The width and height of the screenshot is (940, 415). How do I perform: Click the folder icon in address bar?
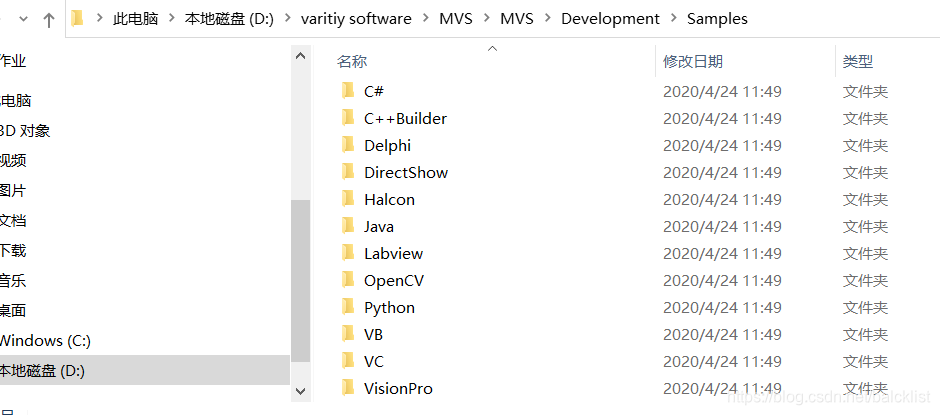pos(77,19)
